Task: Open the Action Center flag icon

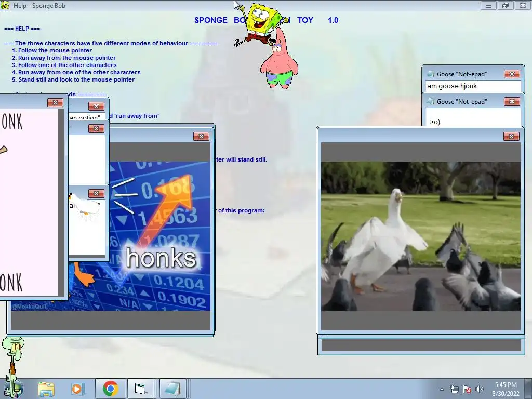Action: (467, 389)
